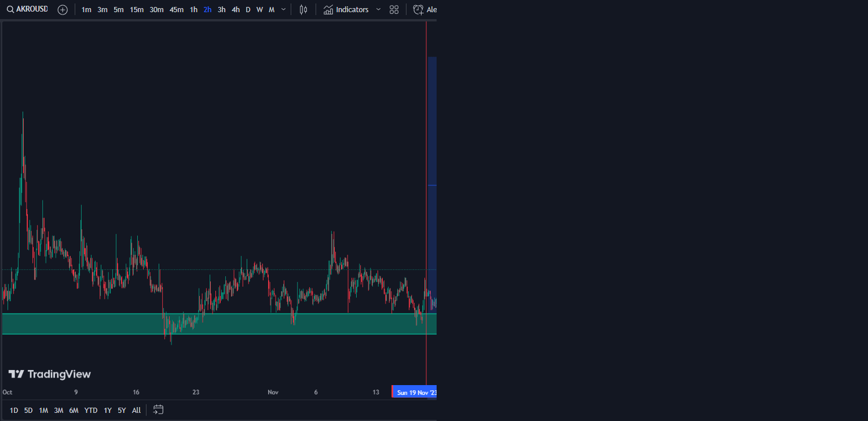Set date range to 1M

tap(43, 411)
